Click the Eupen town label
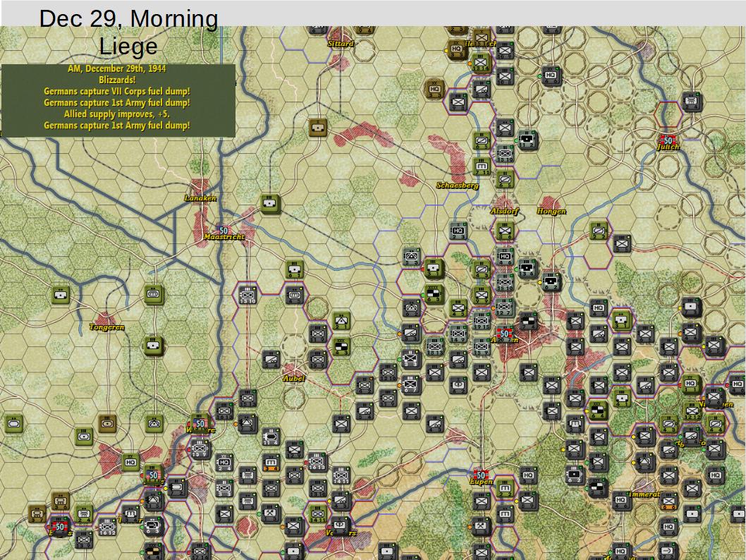Screen dimensions: 746x560 point(481,482)
